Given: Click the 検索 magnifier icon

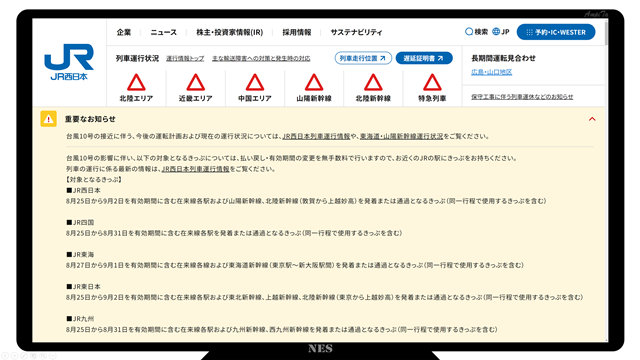Looking at the screenshot, I should [469, 31].
